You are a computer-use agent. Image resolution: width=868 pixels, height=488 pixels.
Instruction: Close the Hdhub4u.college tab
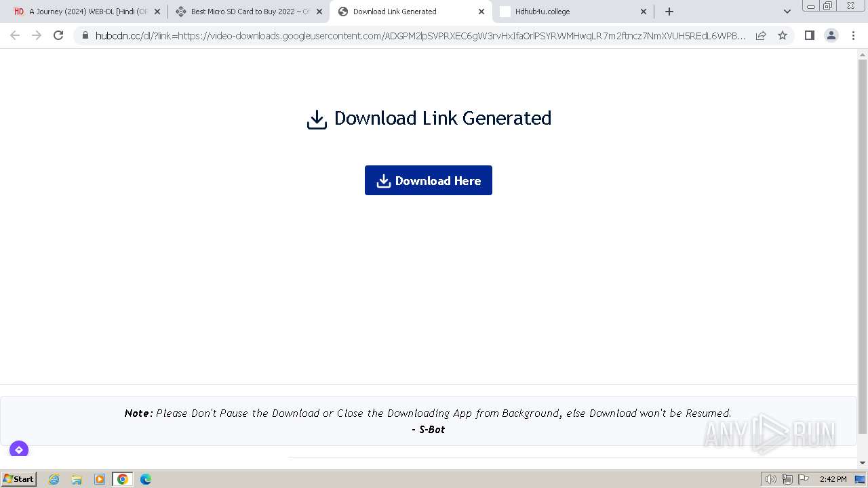tap(644, 12)
